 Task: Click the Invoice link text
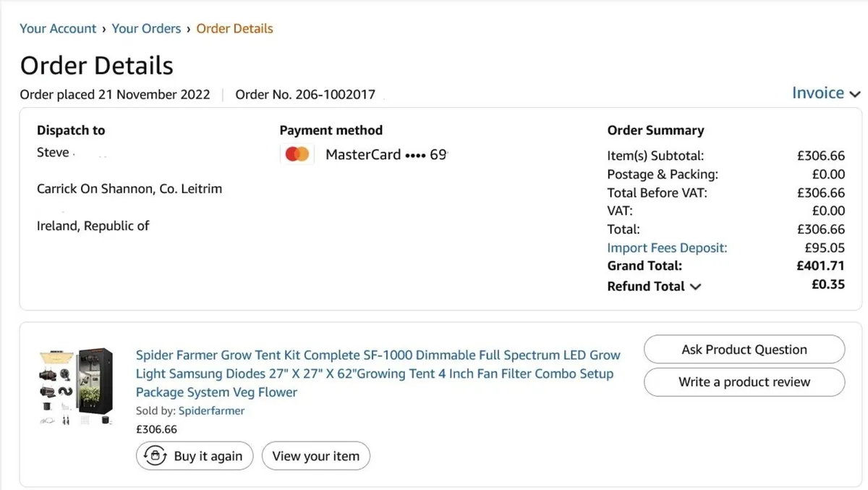[817, 93]
